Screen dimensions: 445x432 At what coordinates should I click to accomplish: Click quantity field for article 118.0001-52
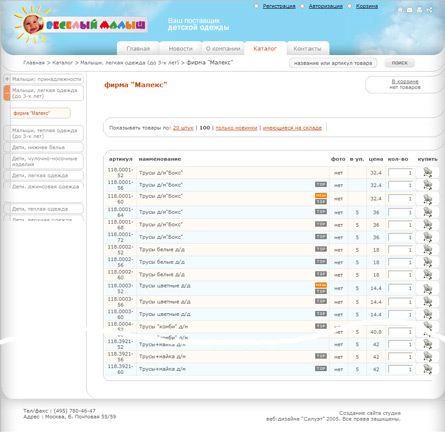point(401,173)
